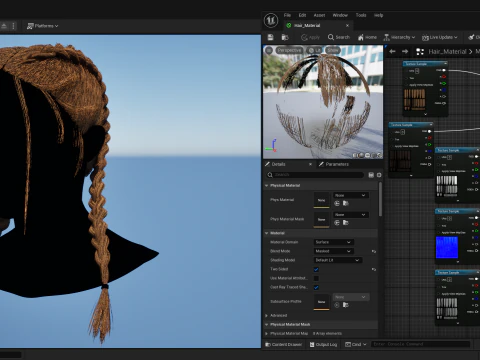Open the Blend Mode dropdown

(x=334, y=251)
